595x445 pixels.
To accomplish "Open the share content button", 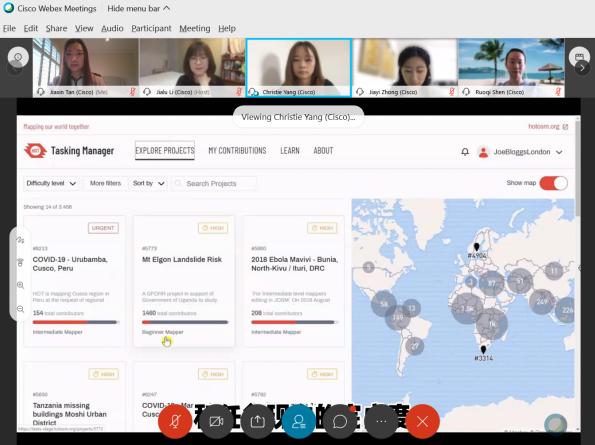I will 258,421.
